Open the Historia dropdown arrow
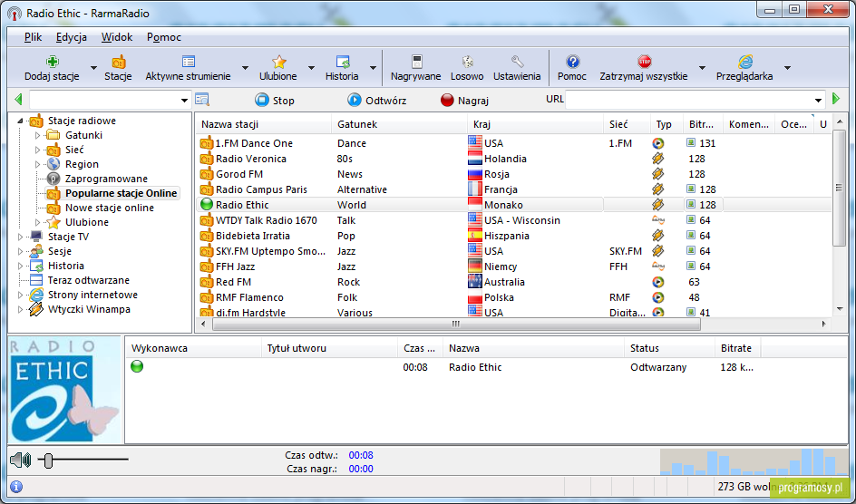856x504 pixels. pyautogui.click(x=373, y=68)
